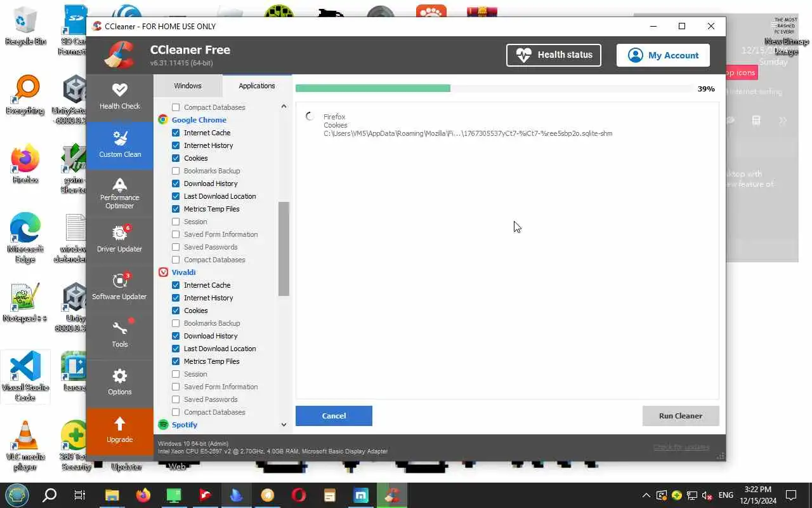Open VLC media player desktop shortcut
The image size is (812, 508).
[x=25, y=445]
